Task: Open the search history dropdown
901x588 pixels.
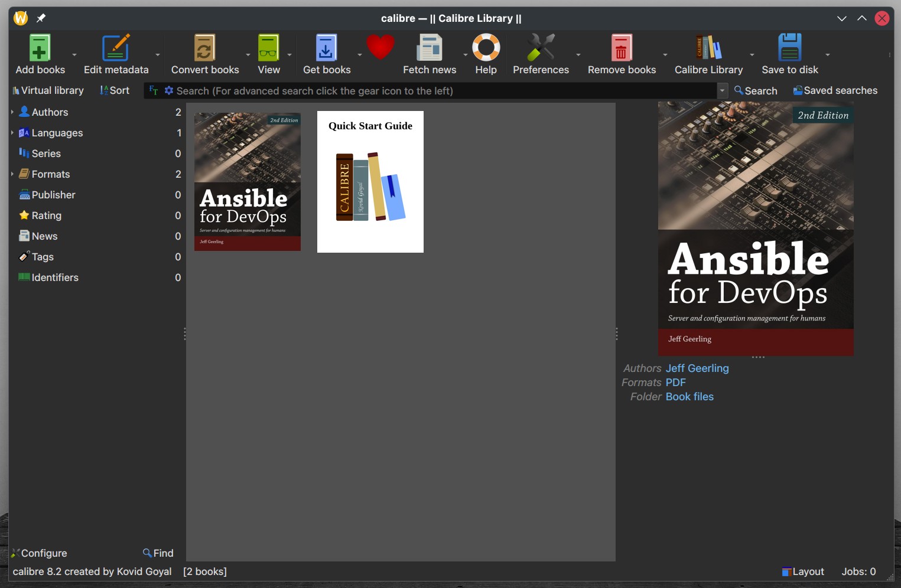Action: pos(722,90)
